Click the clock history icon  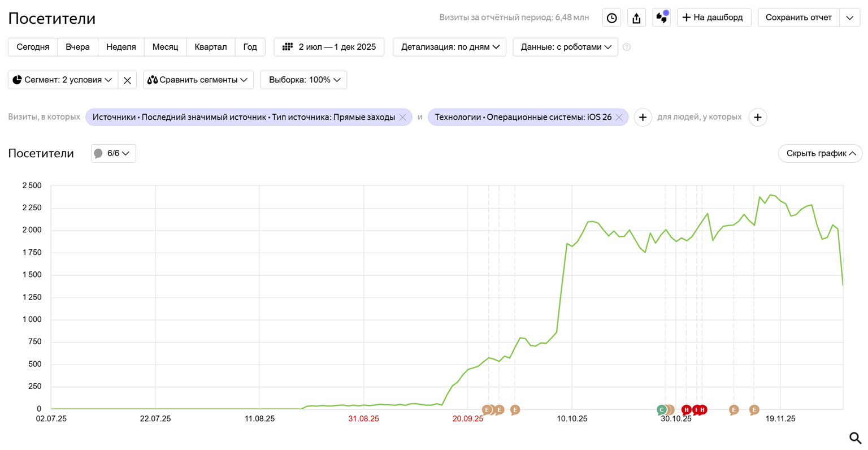tap(611, 18)
